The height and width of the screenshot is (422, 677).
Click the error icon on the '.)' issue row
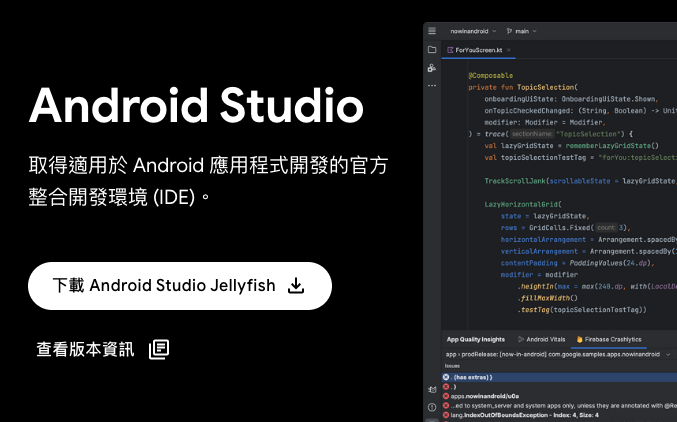[x=446, y=387]
